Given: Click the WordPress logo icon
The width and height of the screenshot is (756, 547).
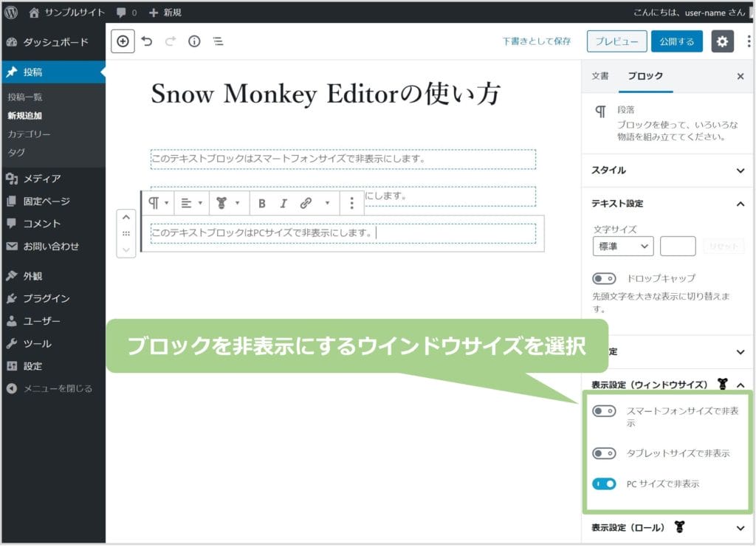Looking at the screenshot, I should click(11, 13).
